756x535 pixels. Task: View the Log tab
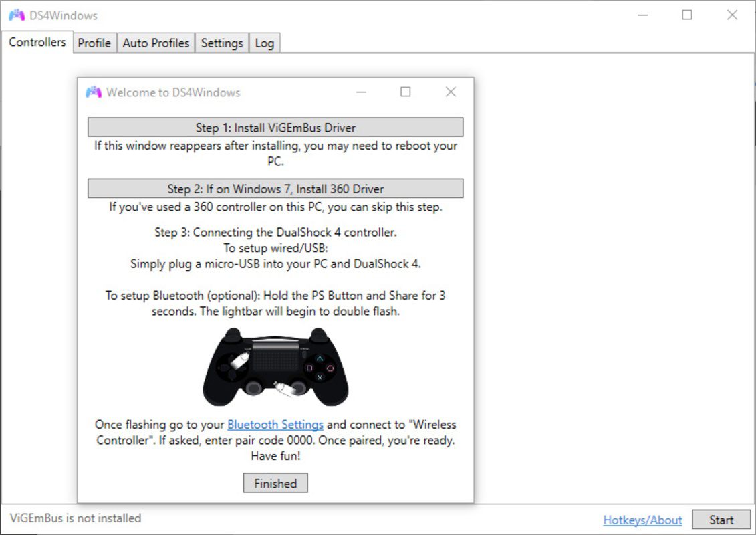coord(264,43)
